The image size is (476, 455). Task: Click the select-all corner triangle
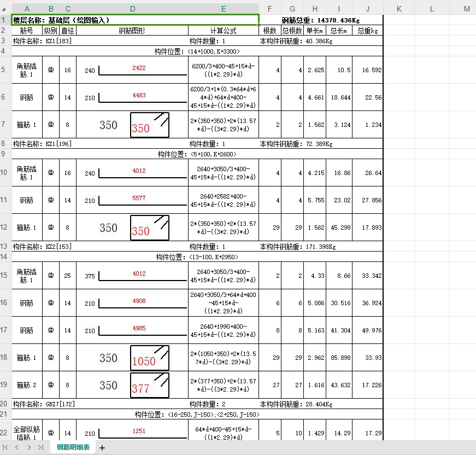click(x=4, y=9)
